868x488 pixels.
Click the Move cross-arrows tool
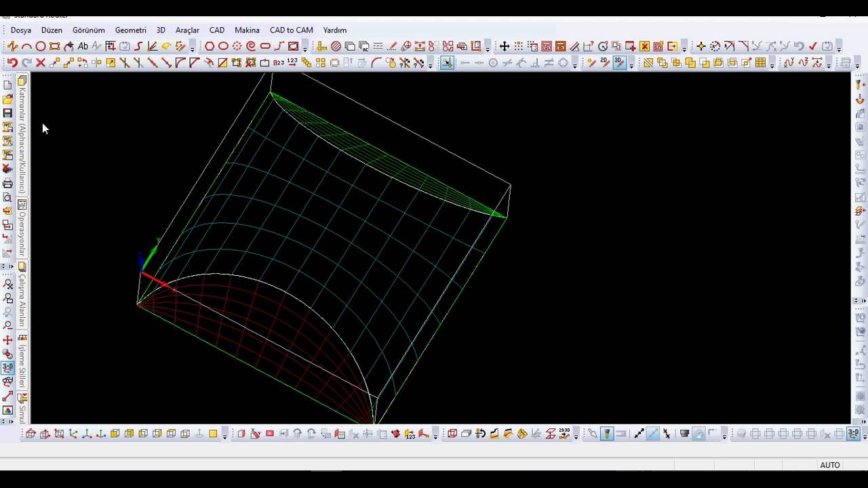pyautogui.click(x=504, y=46)
